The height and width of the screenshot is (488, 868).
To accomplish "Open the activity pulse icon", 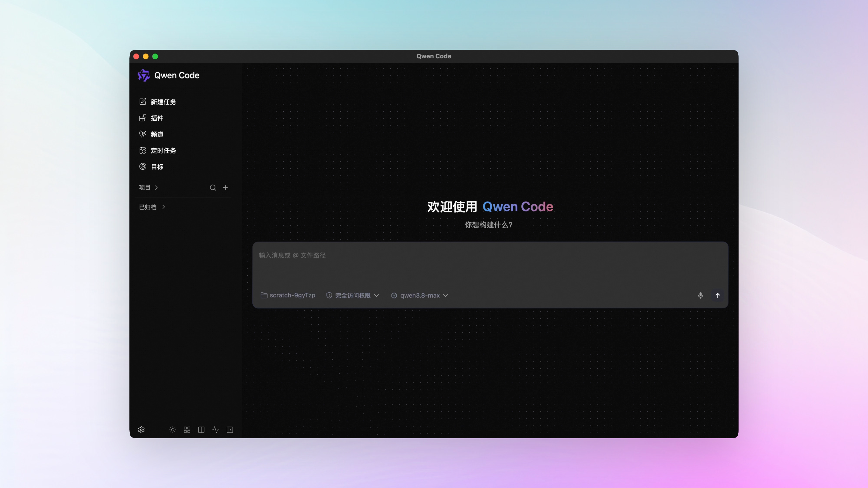I will 216,430.
